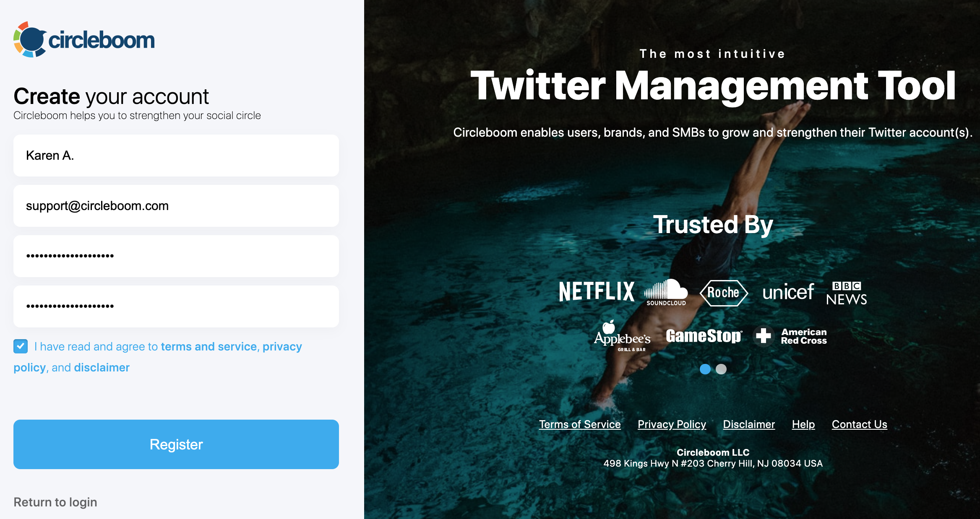Uncheck the terms agreement checkbox
The image size is (980, 519).
[21, 346]
